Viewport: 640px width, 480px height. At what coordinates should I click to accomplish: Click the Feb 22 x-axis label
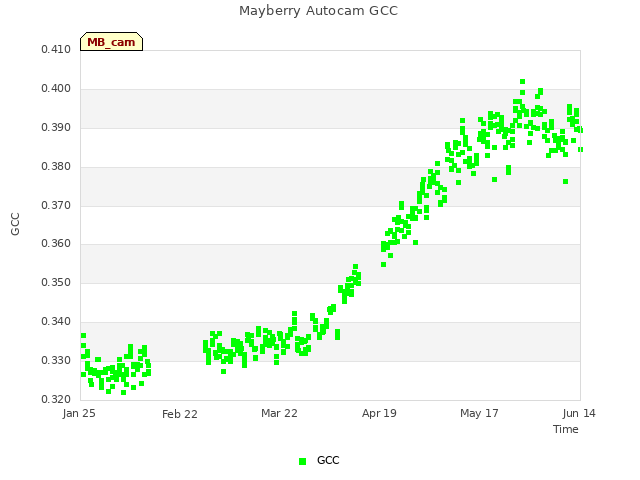pyautogui.click(x=180, y=414)
